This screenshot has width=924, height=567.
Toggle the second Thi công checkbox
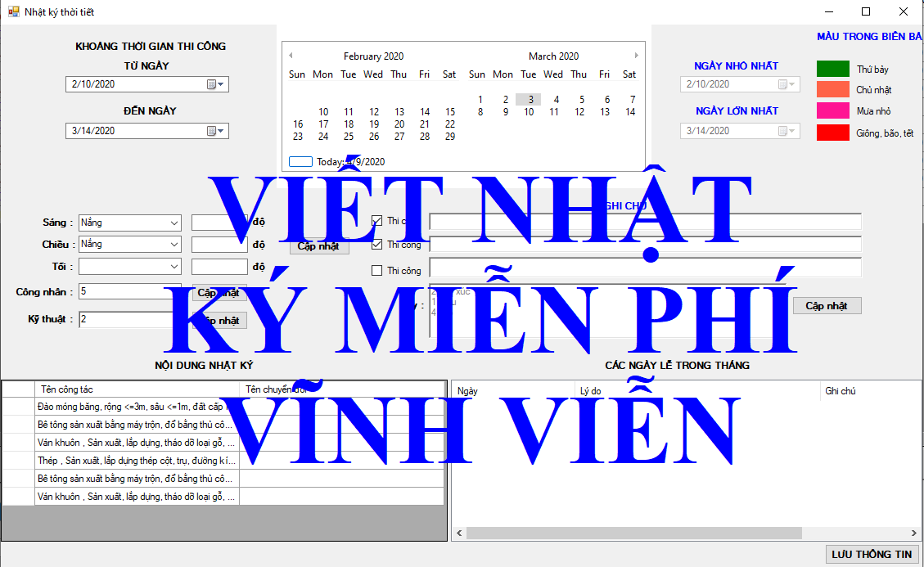(x=377, y=245)
